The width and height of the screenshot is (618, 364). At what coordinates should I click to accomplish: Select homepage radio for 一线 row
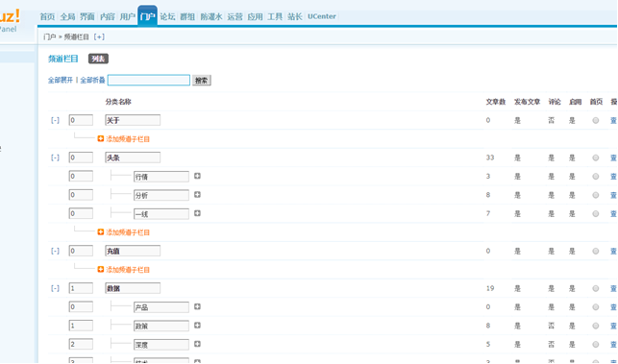(596, 214)
